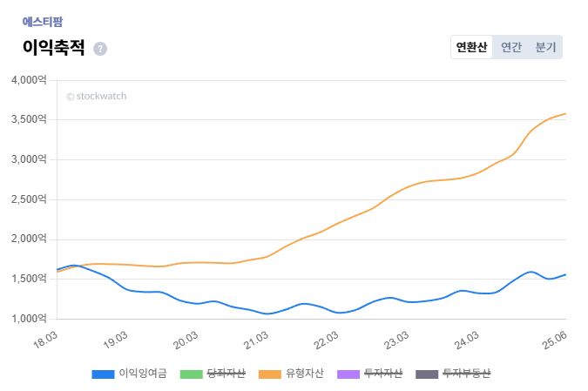Click the 이익축적 chart title

pyautogui.click(x=53, y=48)
